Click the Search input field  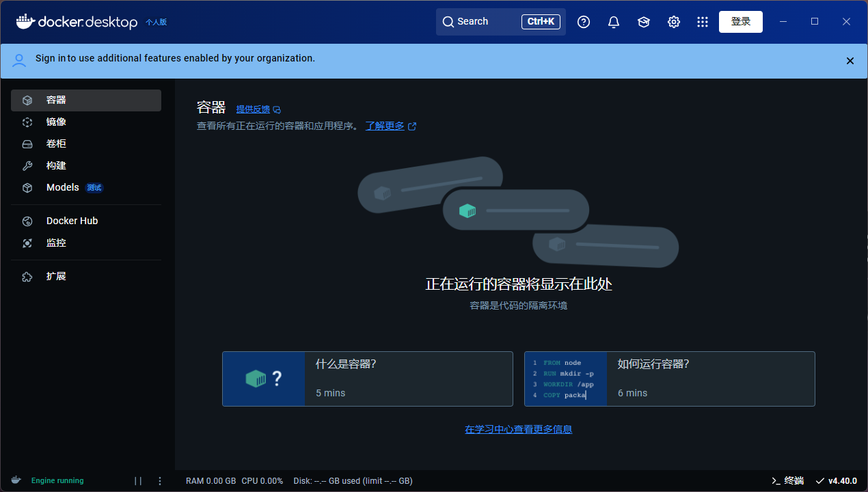pyautogui.click(x=501, y=22)
